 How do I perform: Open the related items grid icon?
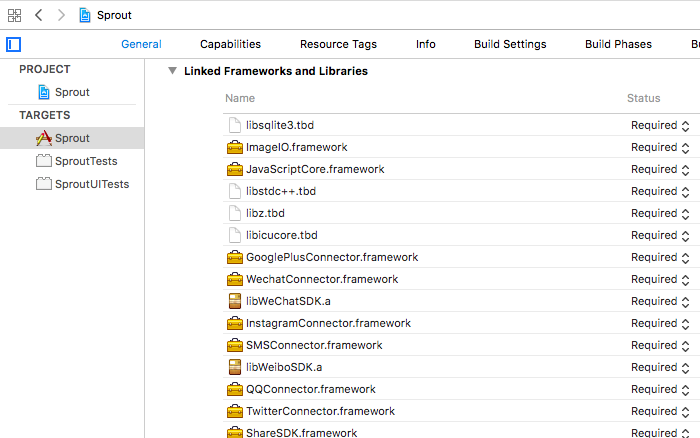(15, 15)
